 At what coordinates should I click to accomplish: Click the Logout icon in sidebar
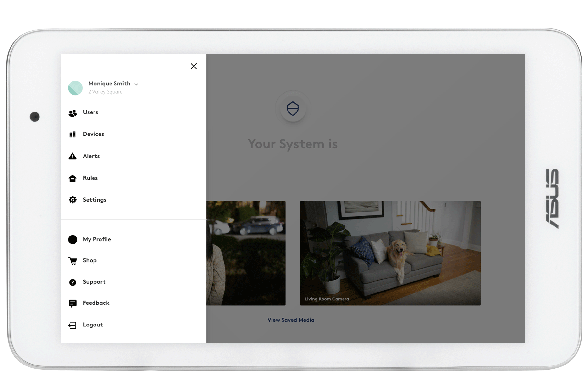click(x=72, y=325)
